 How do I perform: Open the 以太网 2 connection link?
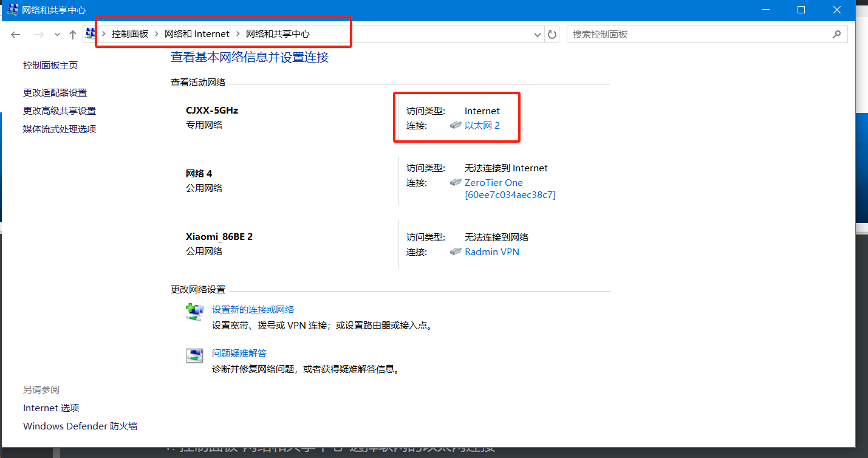482,126
